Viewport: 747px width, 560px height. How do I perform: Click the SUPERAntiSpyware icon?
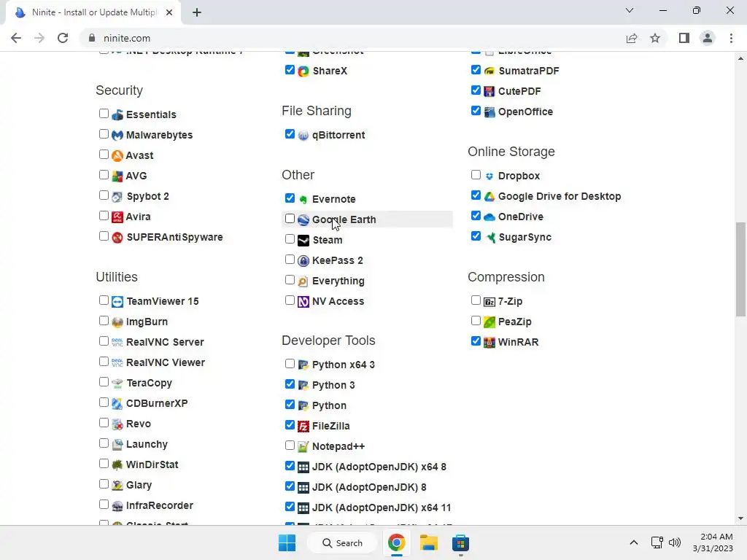point(117,238)
